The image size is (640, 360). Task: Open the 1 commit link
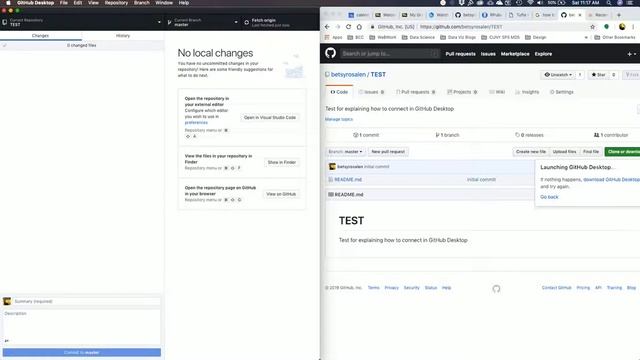coord(366,135)
